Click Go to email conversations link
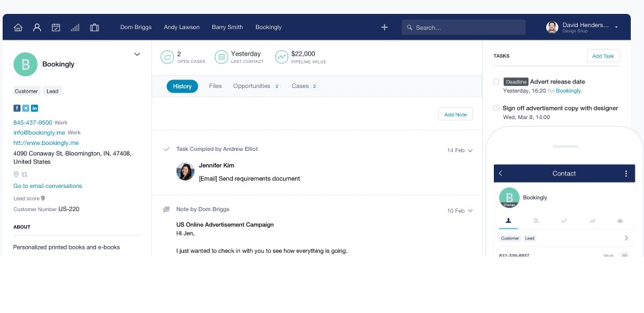 (x=48, y=186)
